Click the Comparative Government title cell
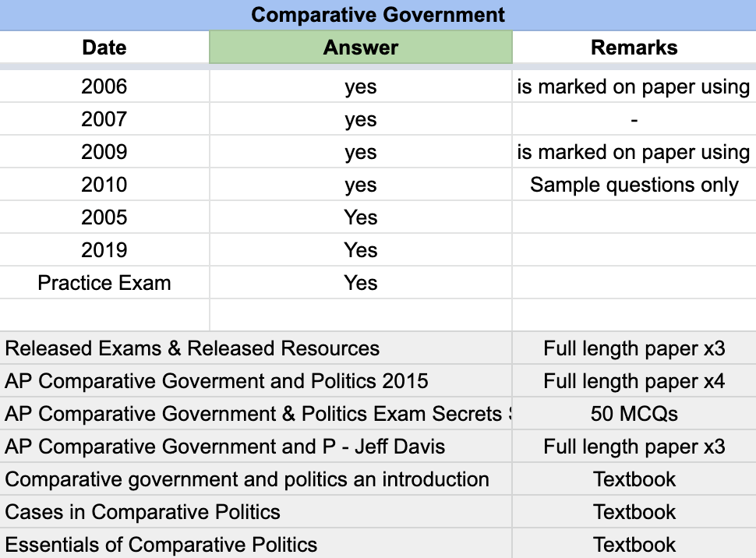Image resolution: width=756 pixels, height=558 pixels. click(x=378, y=15)
